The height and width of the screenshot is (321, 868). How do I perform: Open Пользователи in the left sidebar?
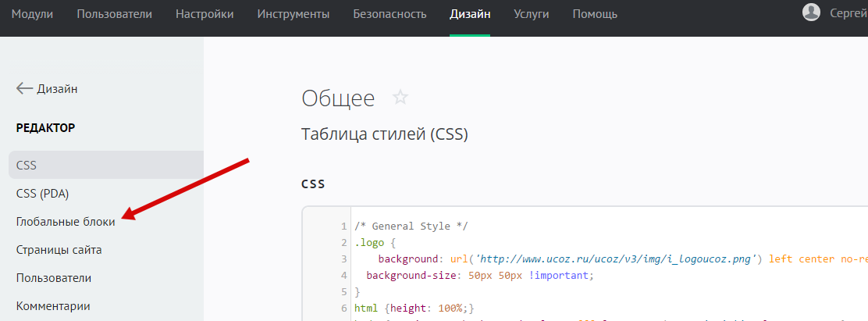(x=54, y=278)
